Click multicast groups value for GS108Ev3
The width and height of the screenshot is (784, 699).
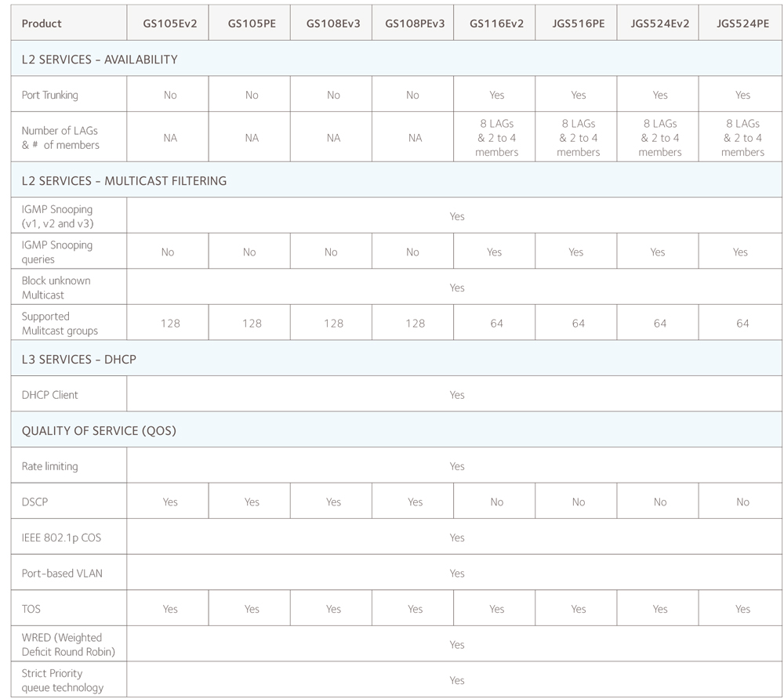[333, 323]
